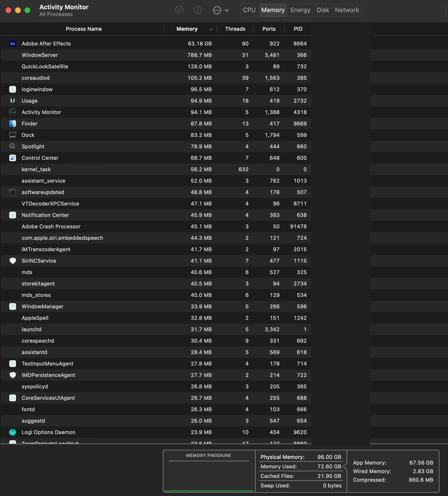
Task: Select the AppleSpell row
Action: tap(156, 318)
